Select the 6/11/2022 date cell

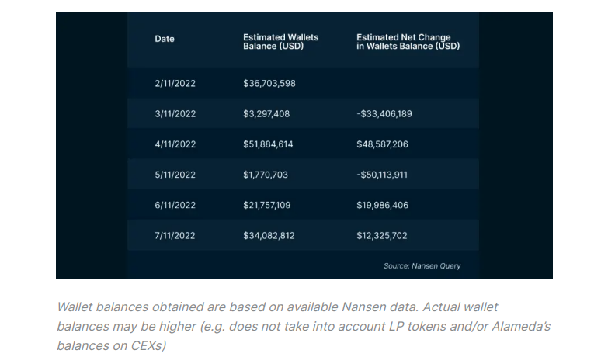pyautogui.click(x=175, y=205)
